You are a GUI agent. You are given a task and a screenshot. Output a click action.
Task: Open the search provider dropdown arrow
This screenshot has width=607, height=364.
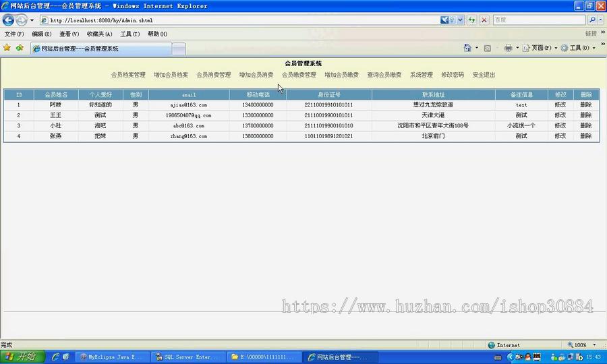[x=600, y=20]
